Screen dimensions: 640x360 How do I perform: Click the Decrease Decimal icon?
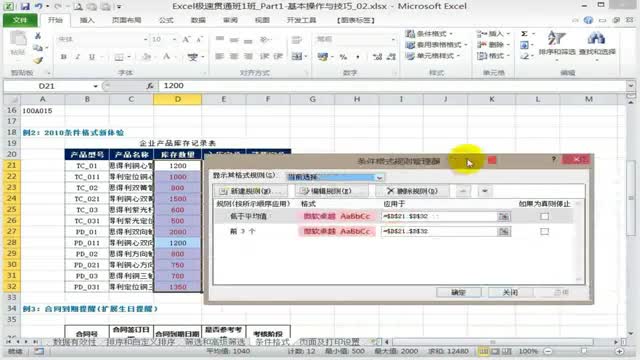tap(391, 57)
